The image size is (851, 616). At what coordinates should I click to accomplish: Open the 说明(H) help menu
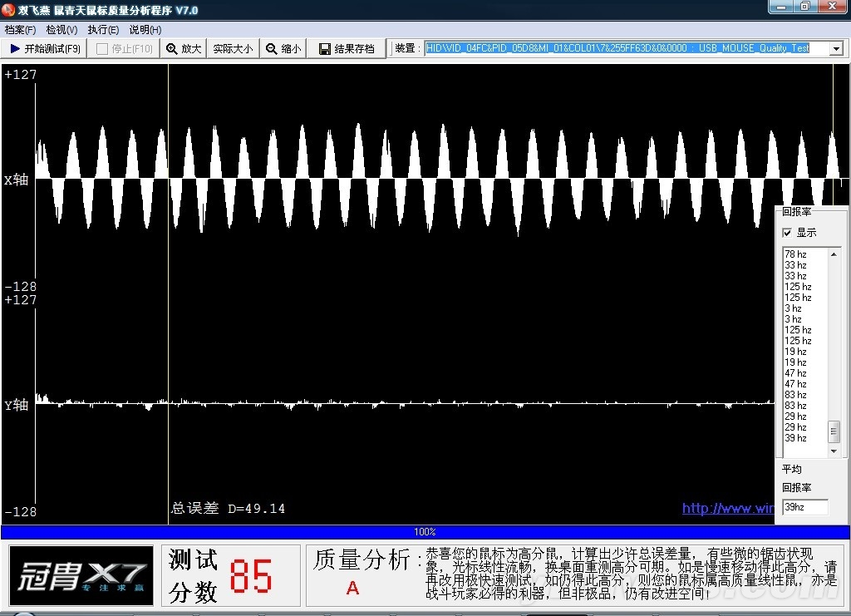coord(145,30)
